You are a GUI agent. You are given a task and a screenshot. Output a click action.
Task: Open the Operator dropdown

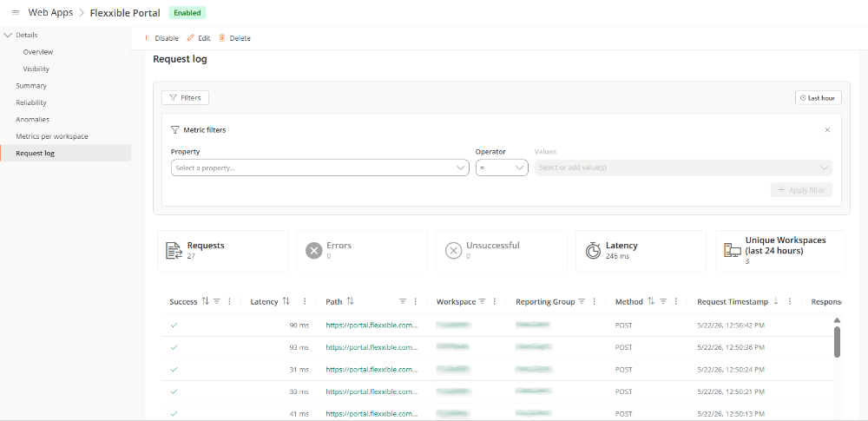pyautogui.click(x=502, y=168)
